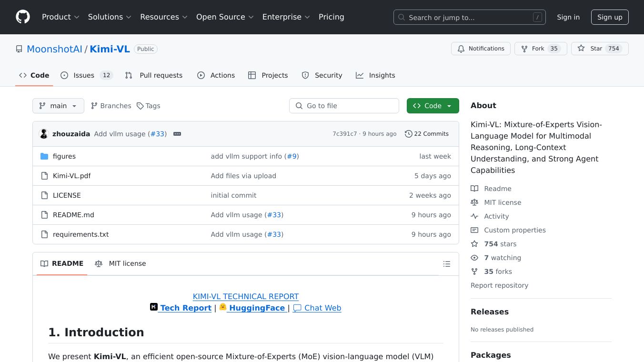View Branches of the repository
This screenshot has height=362, width=644.
click(x=111, y=106)
